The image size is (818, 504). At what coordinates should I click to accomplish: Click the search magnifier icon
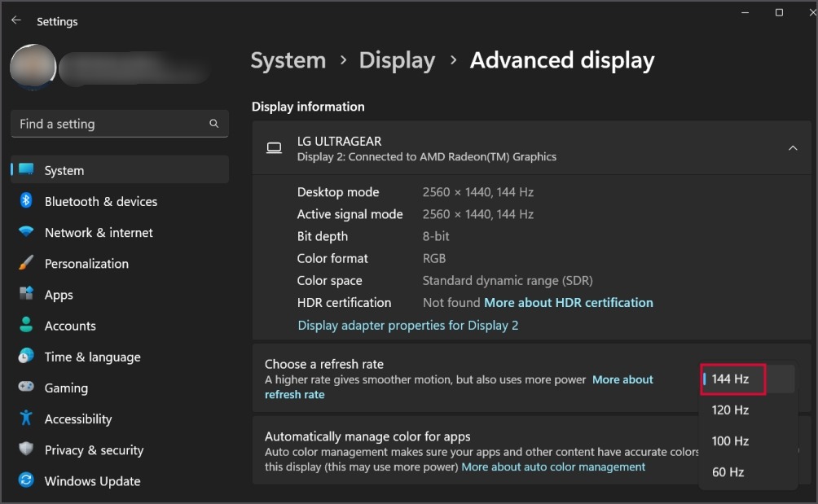pos(214,124)
